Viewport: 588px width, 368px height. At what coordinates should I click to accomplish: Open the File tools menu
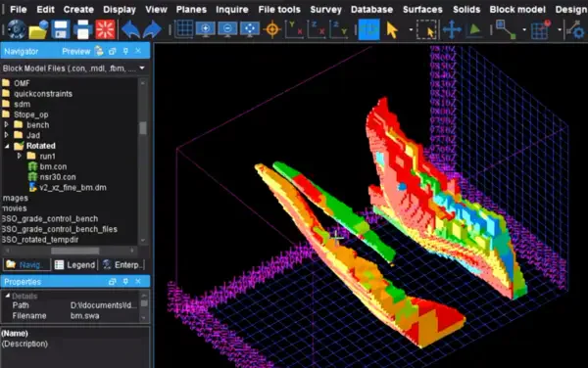[279, 10]
